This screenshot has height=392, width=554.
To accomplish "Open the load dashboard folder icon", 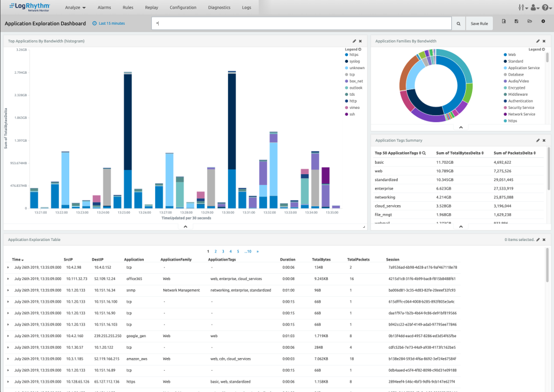I will (x=529, y=21).
